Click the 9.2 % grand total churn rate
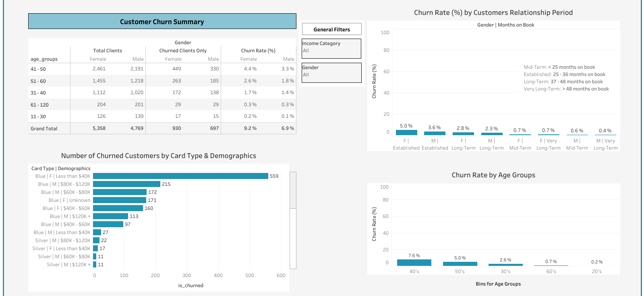Image resolution: width=644 pixels, height=296 pixels. (250, 128)
